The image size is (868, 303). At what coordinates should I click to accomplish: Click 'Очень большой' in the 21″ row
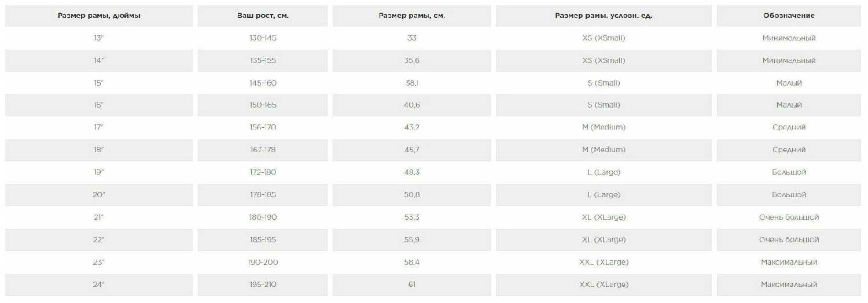pos(789,217)
